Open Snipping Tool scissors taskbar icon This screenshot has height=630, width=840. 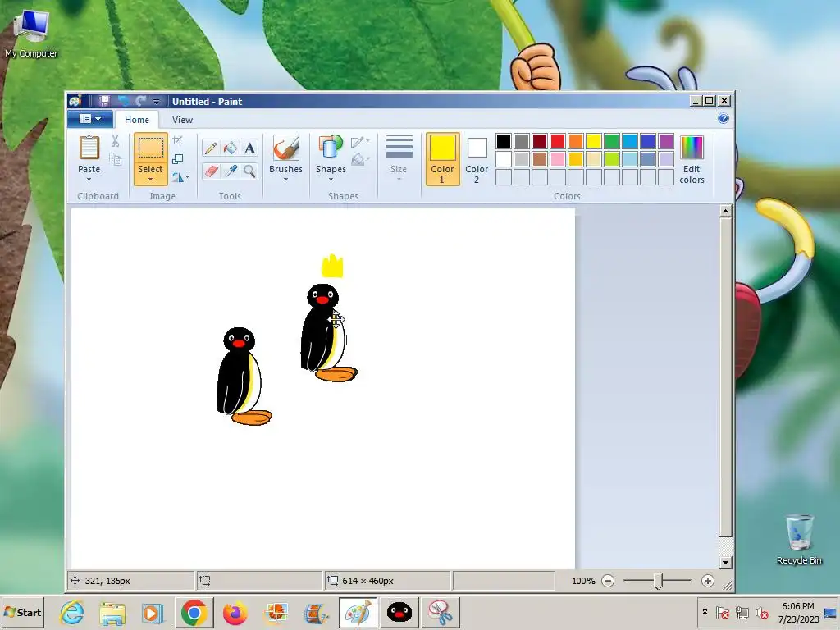440,612
